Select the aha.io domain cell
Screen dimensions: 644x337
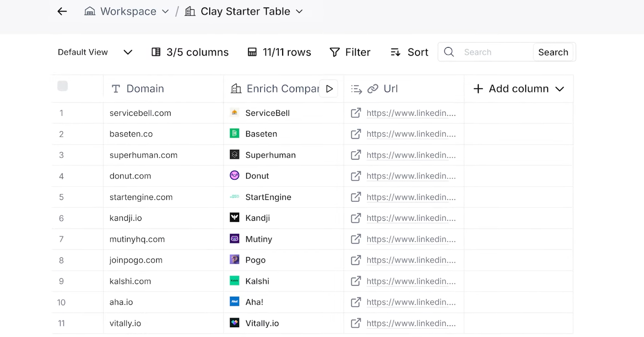163,302
